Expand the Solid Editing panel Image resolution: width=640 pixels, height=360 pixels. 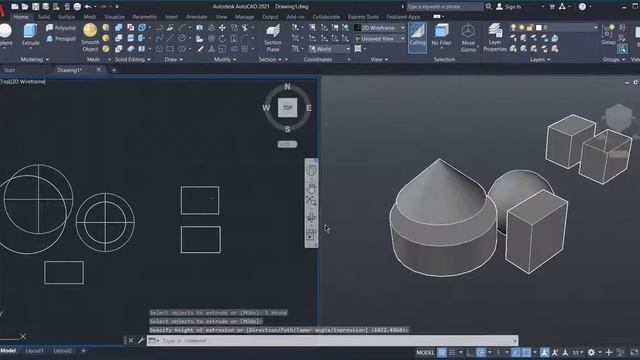[132, 60]
